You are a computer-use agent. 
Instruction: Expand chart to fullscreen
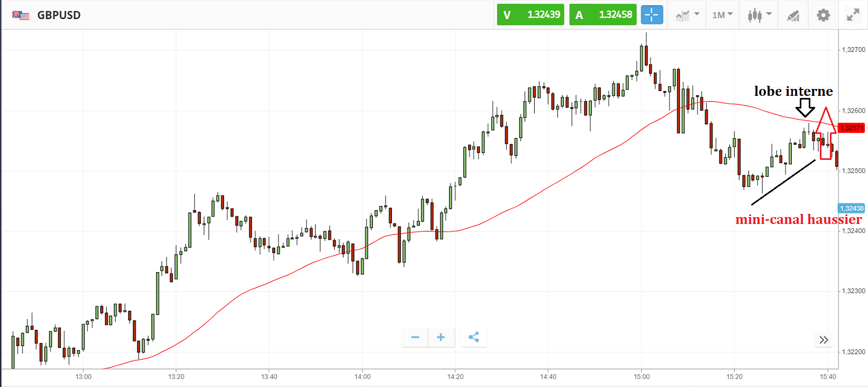coord(853,15)
